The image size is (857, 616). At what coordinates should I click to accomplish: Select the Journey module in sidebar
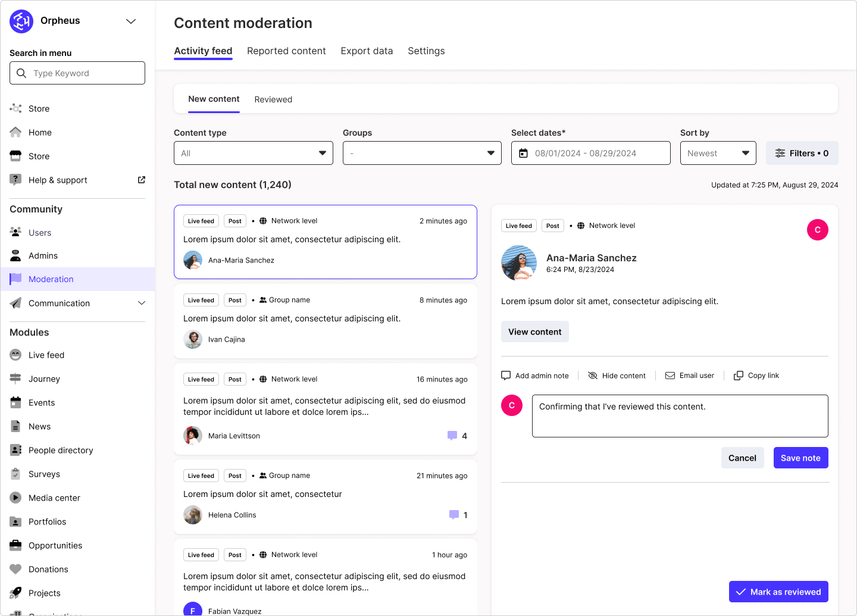(44, 379)
